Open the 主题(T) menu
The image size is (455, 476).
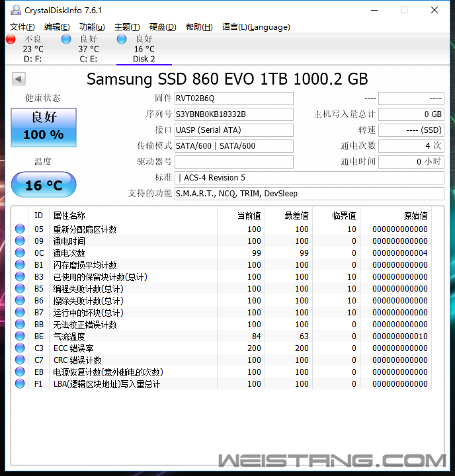127,27
